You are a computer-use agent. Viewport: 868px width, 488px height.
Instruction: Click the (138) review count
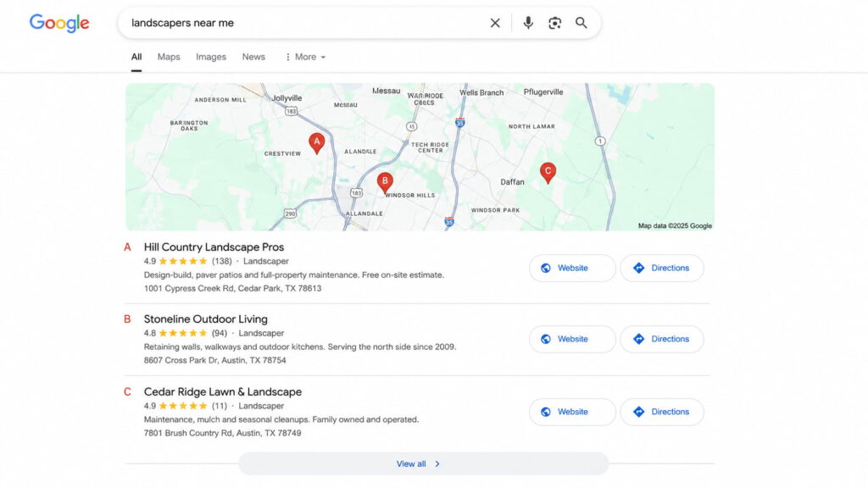point(222,261)
